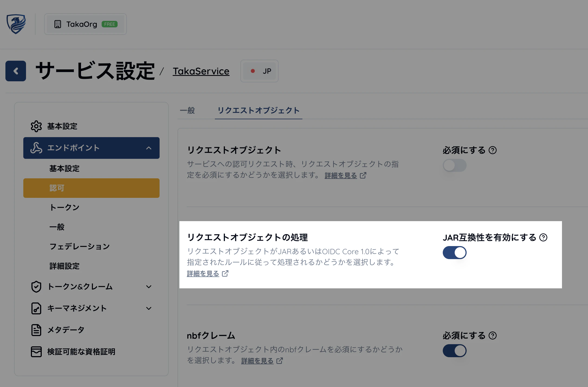Select the リクエストオブジェクト tab
The image size is (588, 387).
[x=258, y=110]
